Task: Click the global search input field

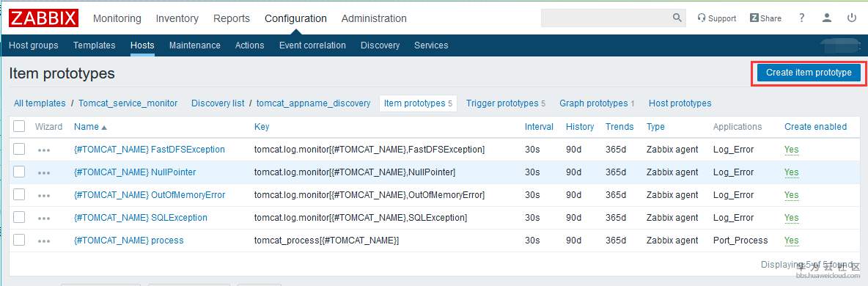Action: point(606,18)
